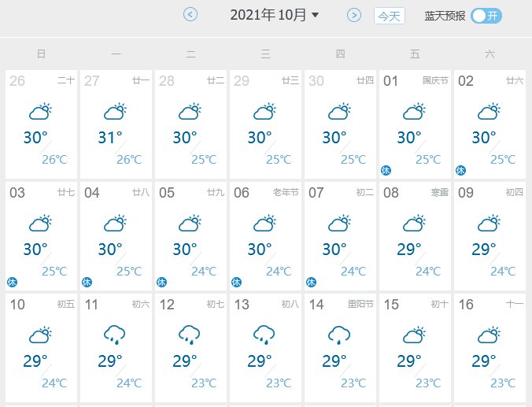Image resolution: width=532 pixels, height=407 pixels.
Task: Click the 休 badge on day 03
Action: point(13,282)
